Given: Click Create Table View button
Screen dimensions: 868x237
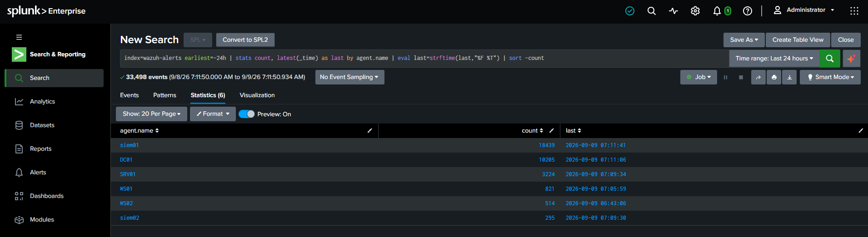Looking at the screenshot, I should (798, 40).
